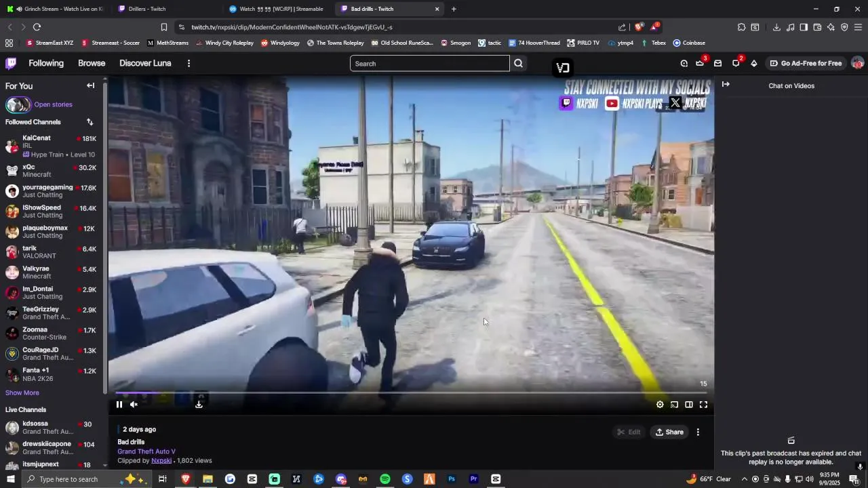The height and width of the screenshot is (488, 868).
Task: Open kdsossa live channel
Action: [51, 427]
